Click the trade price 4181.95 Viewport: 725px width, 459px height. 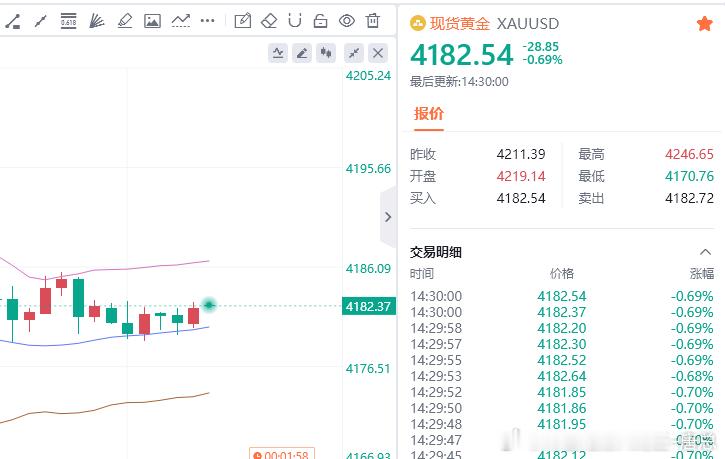pos(562,424)
